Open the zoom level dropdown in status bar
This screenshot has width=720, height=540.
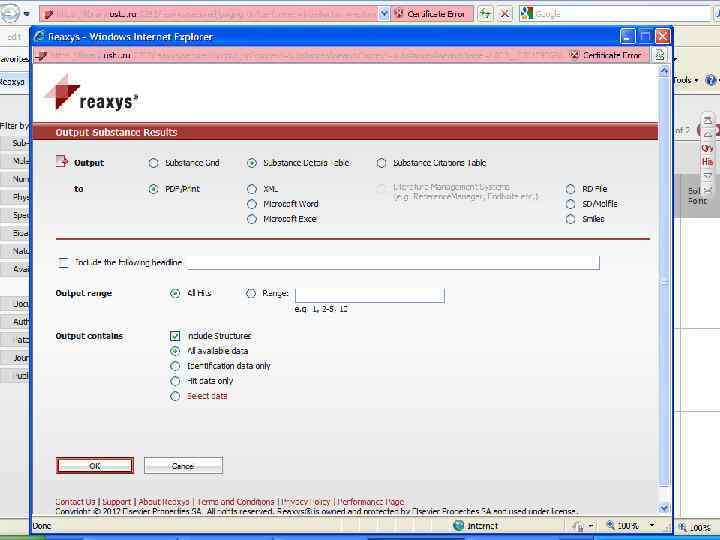(652, 525)
